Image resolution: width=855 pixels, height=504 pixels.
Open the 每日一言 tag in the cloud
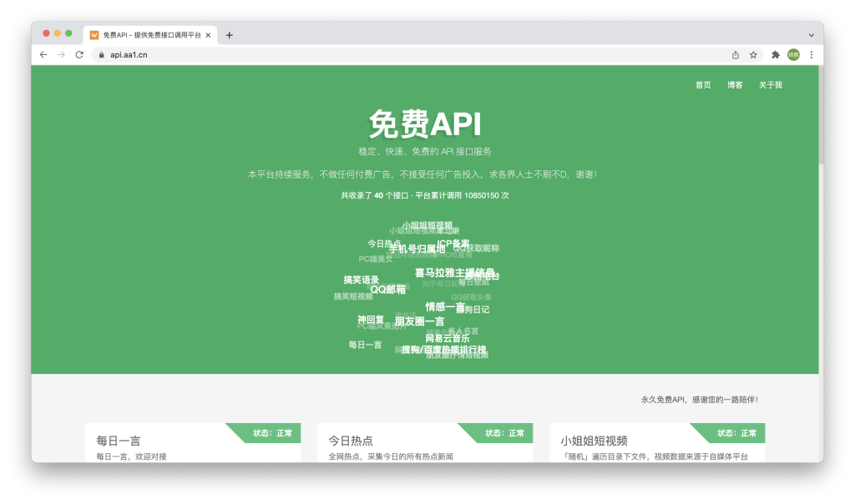pos(366,345)
